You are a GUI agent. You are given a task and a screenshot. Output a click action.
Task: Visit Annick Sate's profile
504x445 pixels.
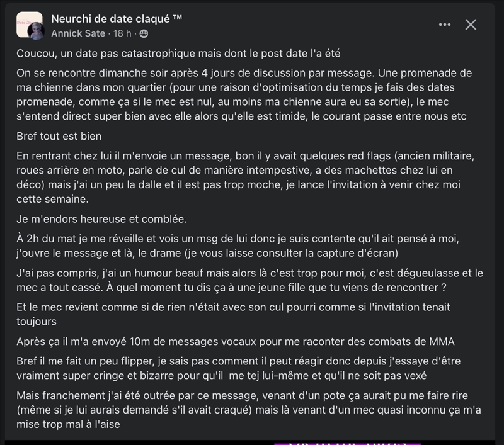pos(78,33)
